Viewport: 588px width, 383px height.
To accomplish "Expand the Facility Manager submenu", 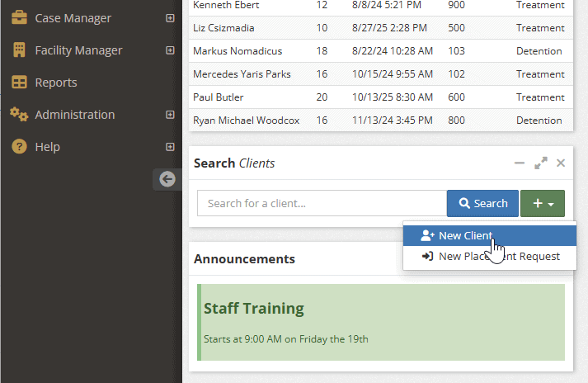I will pos(170,50).
